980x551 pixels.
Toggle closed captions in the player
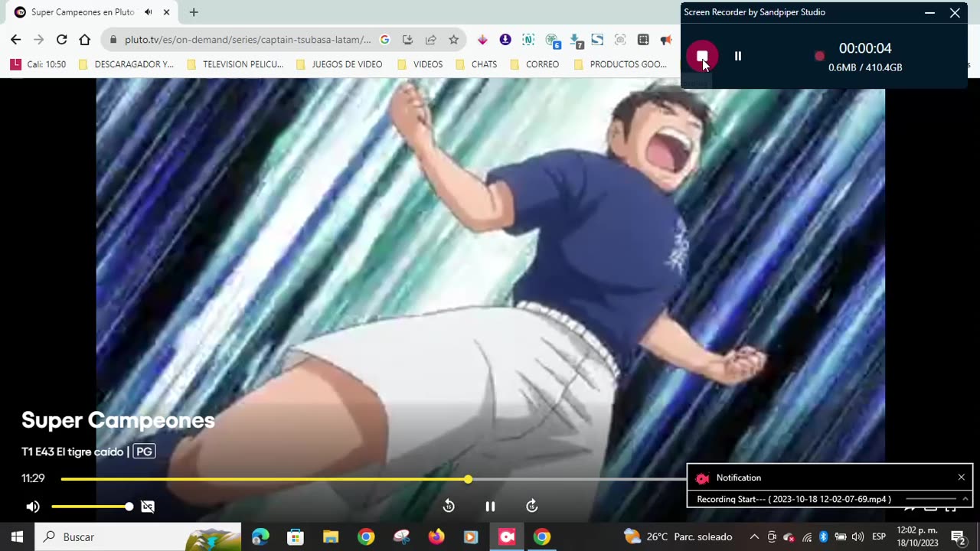(x=148, y=507)
